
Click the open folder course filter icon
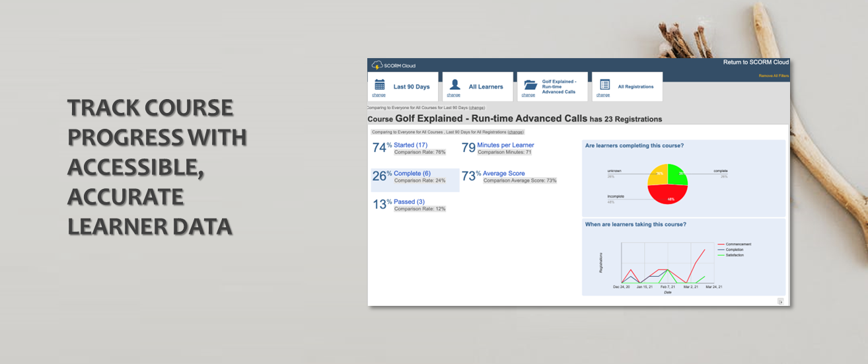530,85
